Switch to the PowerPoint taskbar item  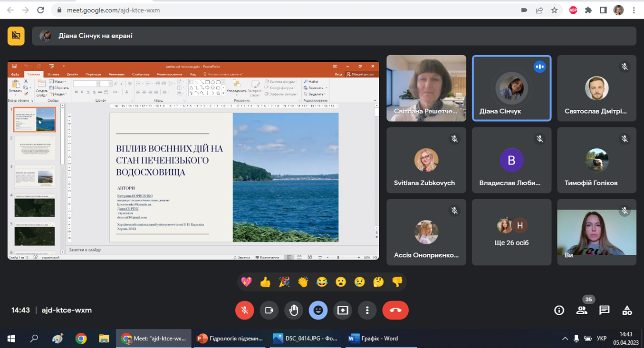(230, 338)
